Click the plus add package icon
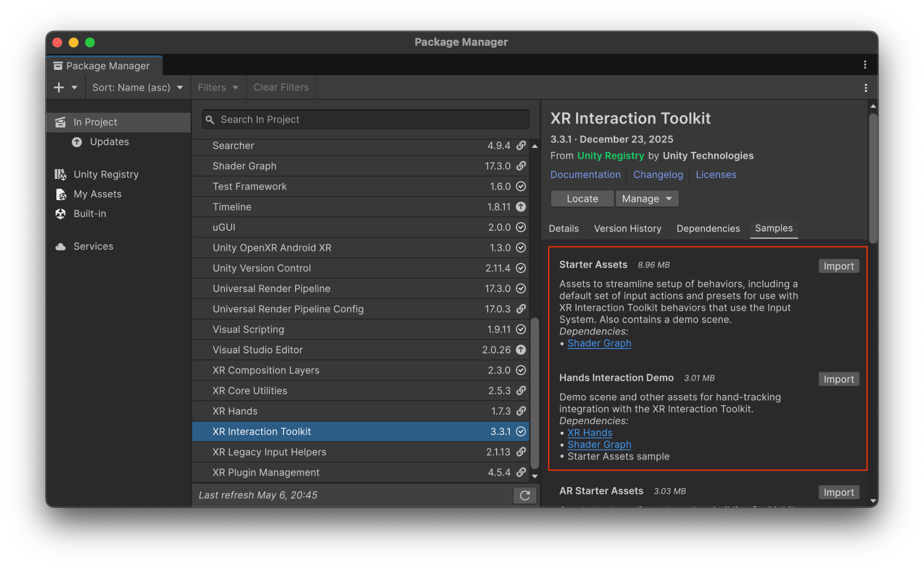The image size is (924, 568). tap(59, 87)
